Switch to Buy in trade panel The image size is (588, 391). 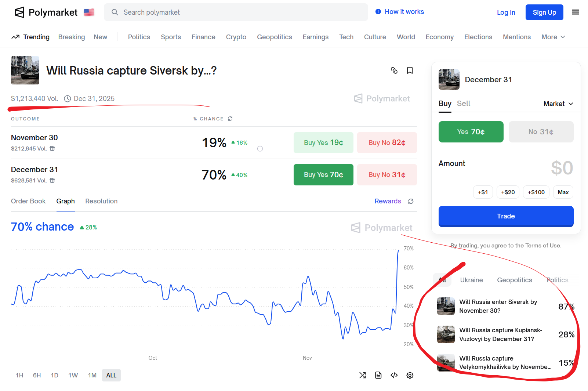445,104
